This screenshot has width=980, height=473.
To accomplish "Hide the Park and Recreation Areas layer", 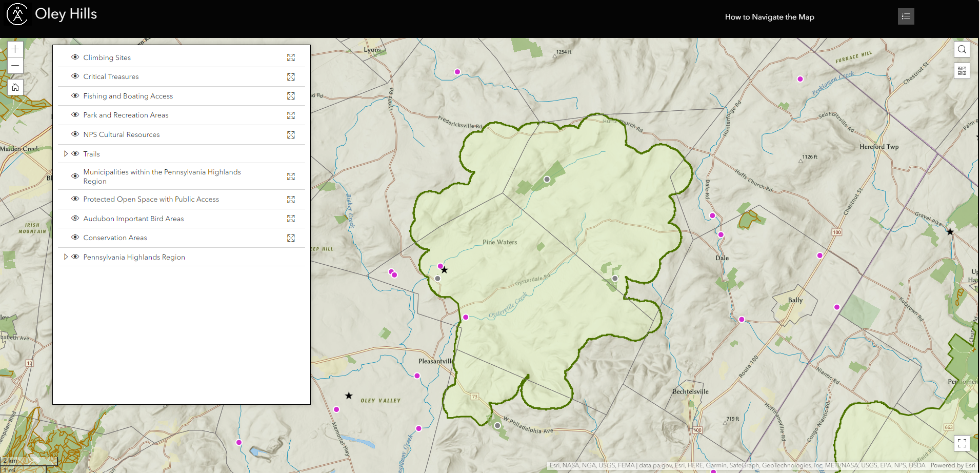I will pyautogui.click(x=75, y=114).
